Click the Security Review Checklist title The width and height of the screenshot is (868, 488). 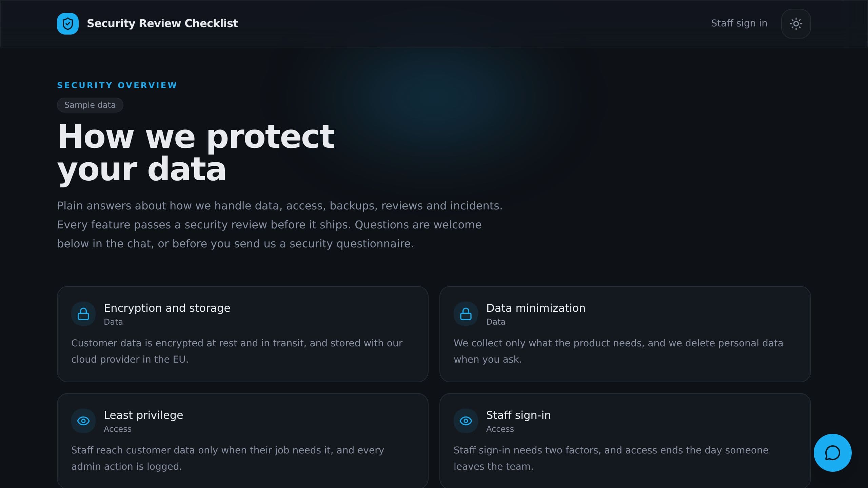[162, 23]
